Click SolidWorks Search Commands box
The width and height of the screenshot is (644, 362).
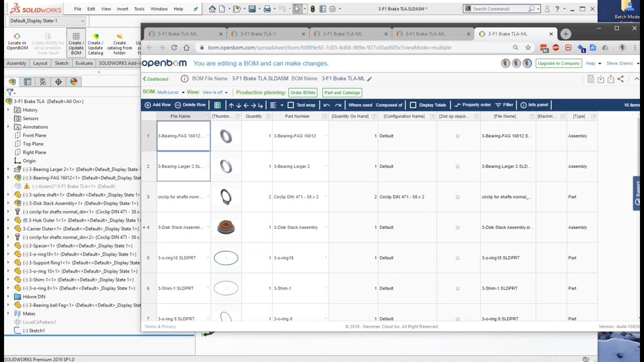[x=501, y=9]
